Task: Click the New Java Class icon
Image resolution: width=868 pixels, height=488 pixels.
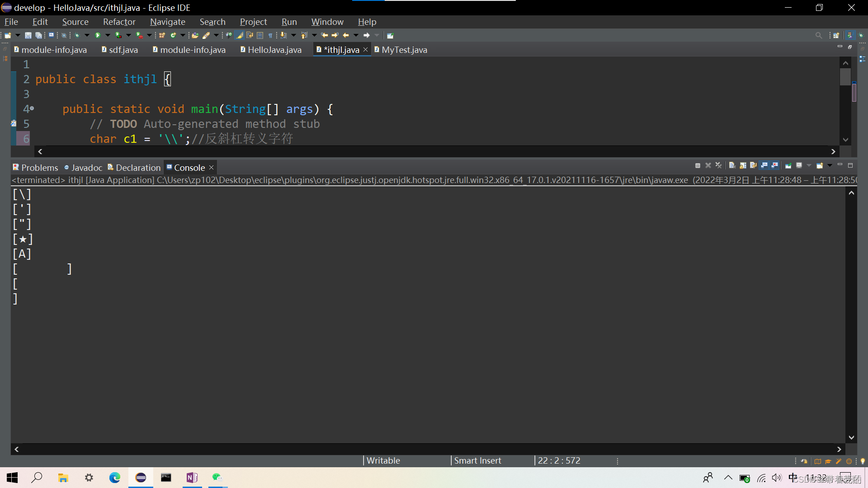Action: tap(173, 35)
